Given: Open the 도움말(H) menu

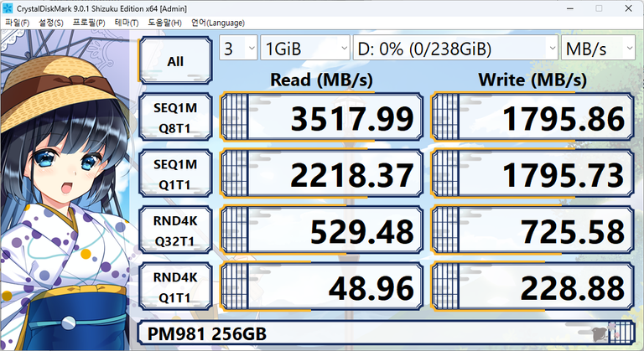Looking at the screenshot, I should (x=164, y=23).
